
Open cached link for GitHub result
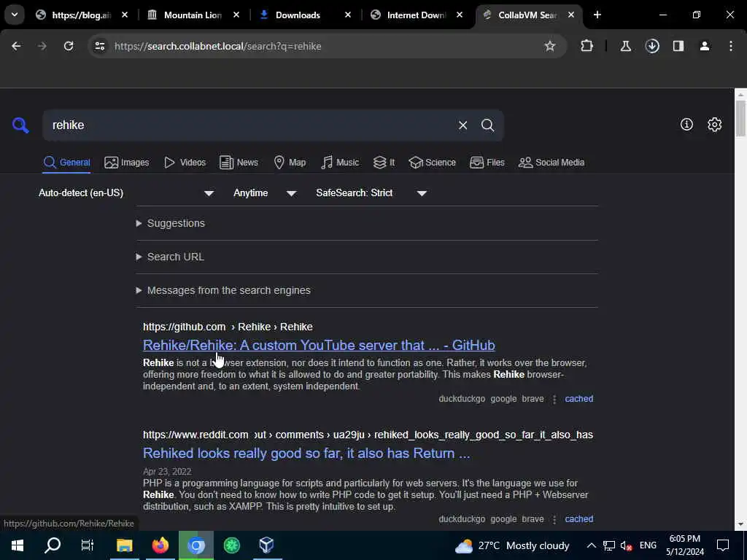(578, 399)
